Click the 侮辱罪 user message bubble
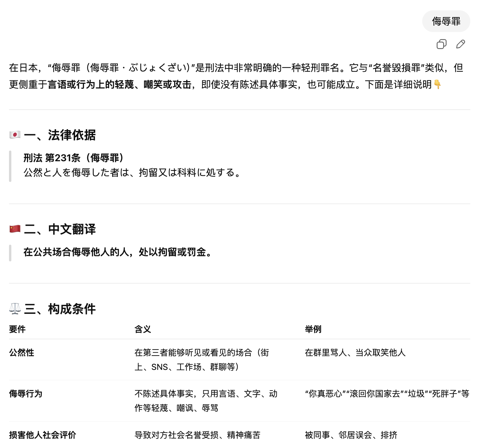Image resolution: width=482 pixels, height=448 pixels. coord(446,21)
